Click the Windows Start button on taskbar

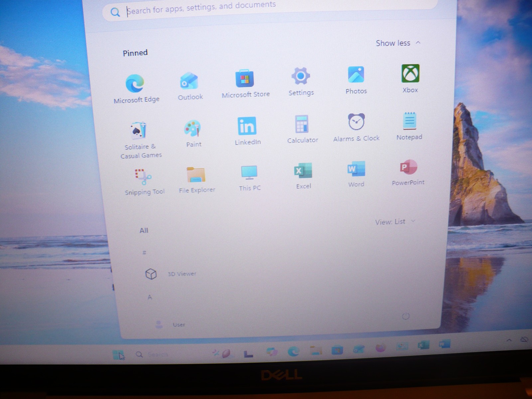[118, 355]
